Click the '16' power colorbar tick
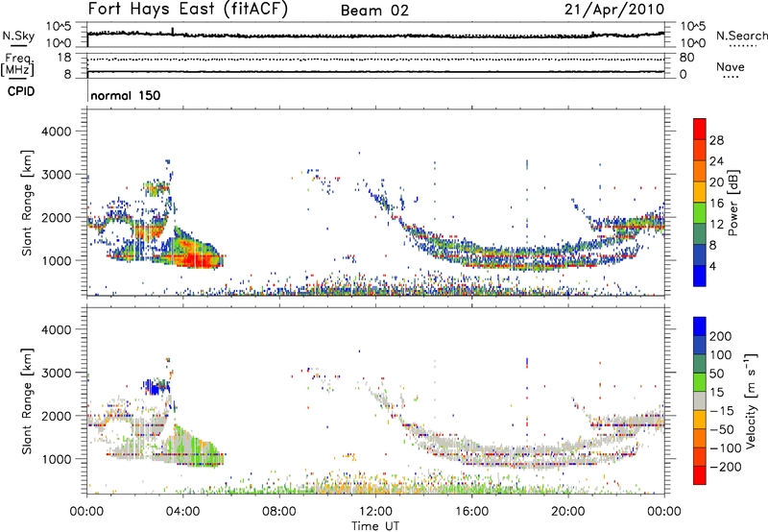Viewport: 768px width, 532px height. (716, 204)
